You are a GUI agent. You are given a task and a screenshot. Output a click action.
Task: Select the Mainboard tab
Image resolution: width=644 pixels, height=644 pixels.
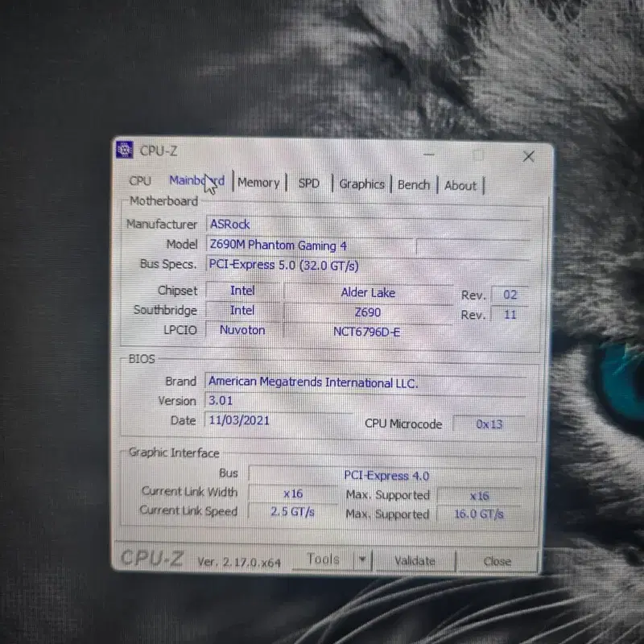196,180
